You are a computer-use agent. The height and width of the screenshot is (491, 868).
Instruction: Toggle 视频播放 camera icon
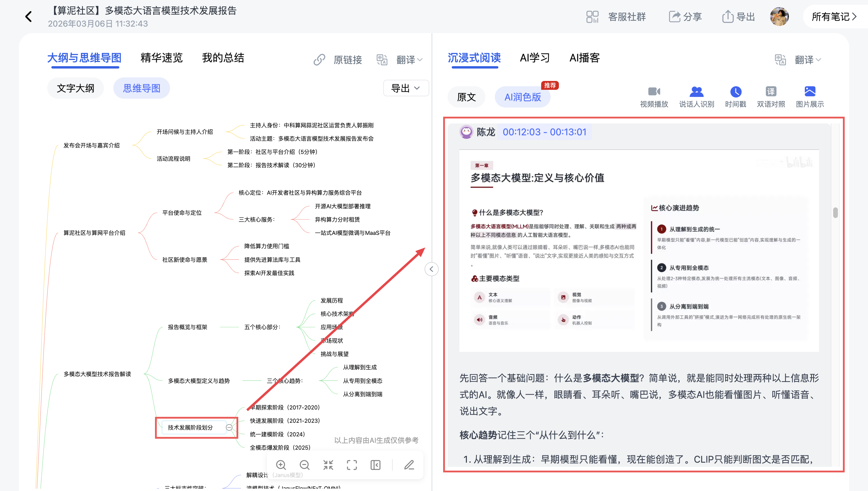pyautogui.click(x=654, y=92)
